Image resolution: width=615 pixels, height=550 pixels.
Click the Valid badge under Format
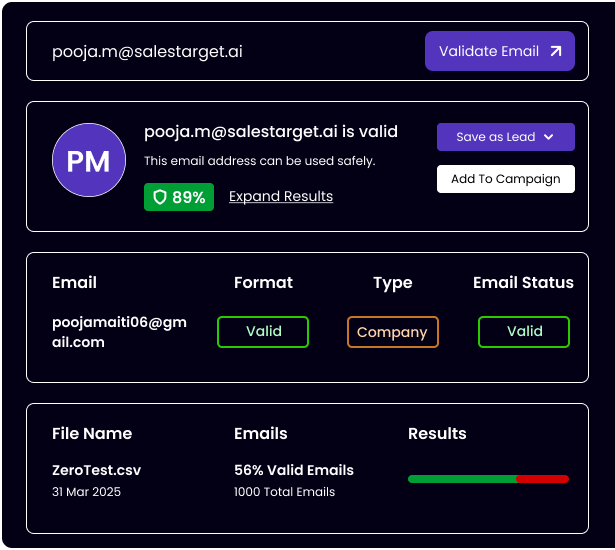pyautogui.click(x=263, y=331)
